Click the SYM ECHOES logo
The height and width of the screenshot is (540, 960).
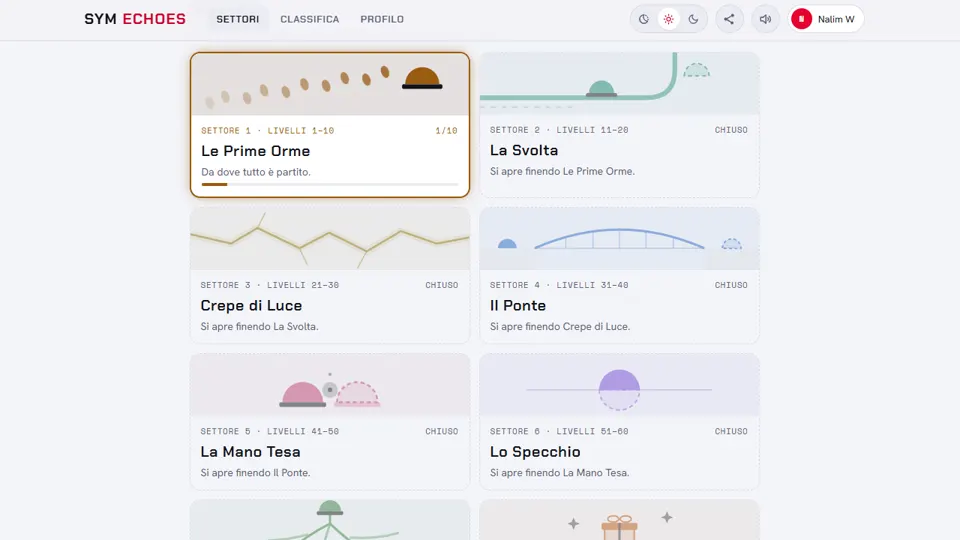point(135,19)
